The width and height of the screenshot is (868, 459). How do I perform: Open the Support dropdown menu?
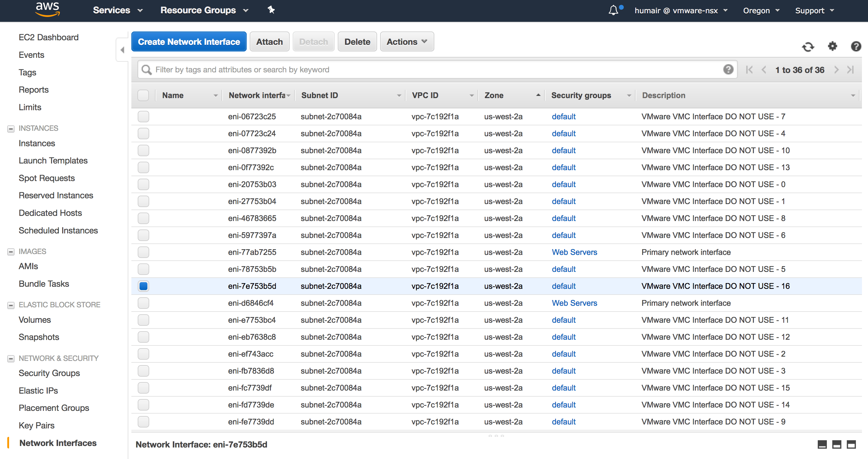pos(814,11)
